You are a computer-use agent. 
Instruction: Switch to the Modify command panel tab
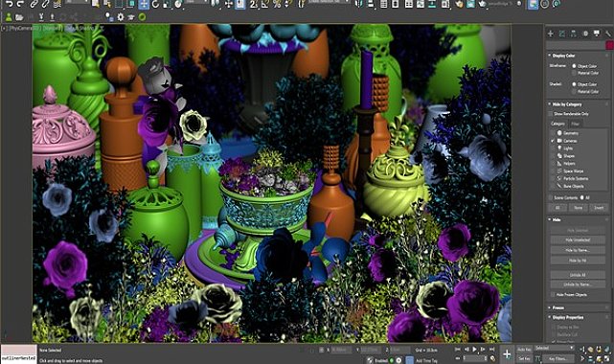click(562, 34)
